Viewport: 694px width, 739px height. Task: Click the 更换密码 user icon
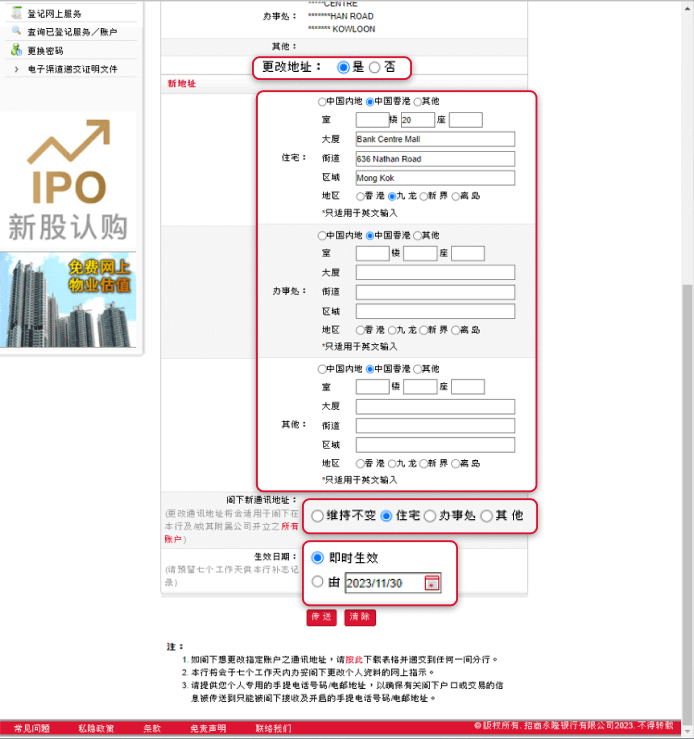[17, 50]
